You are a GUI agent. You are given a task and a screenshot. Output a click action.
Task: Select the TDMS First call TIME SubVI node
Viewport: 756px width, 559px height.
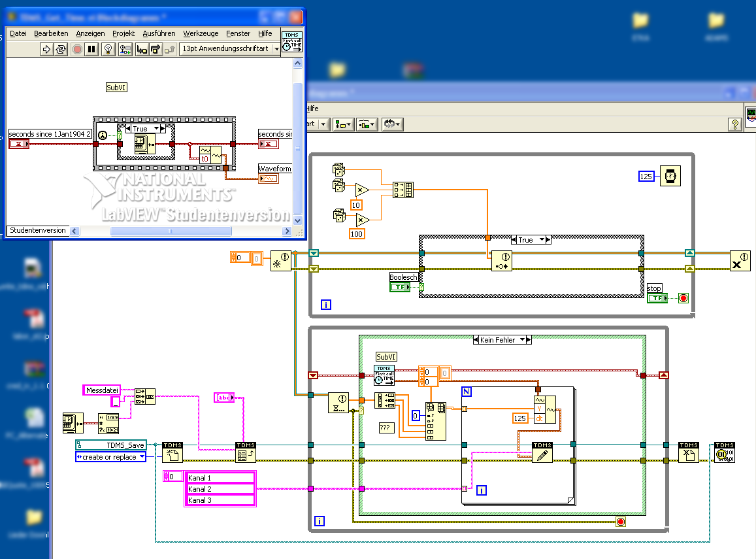click(384, 375)
